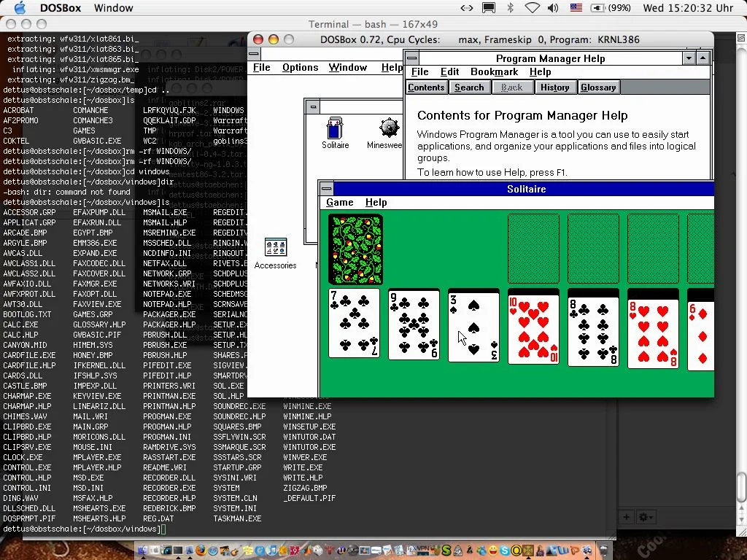The width and height of the screenshot is (747, 560).
Task: Open Program Manager's File menu
Action: click(262, 67)
